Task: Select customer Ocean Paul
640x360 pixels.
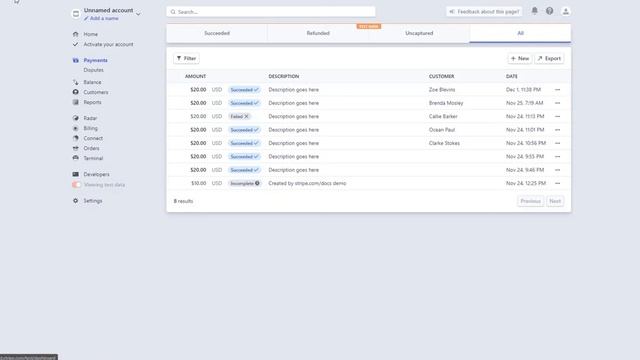Action: (x=442, y=130)
